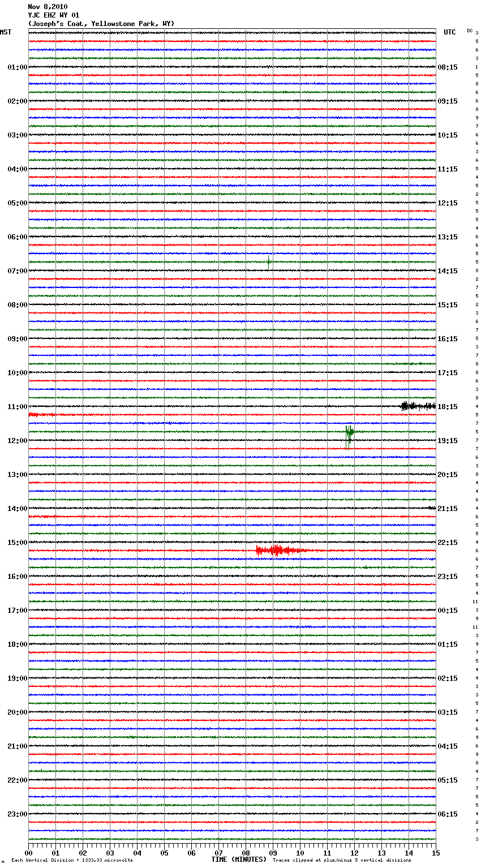
Task: Click the MST column header
Action: [x=6, y=32]
